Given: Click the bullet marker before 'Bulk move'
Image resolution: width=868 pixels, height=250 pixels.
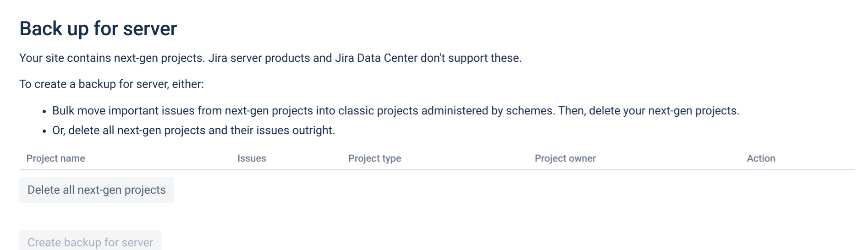Looking at the screenshot, I should pyautogui.click(x=44, y=112).
